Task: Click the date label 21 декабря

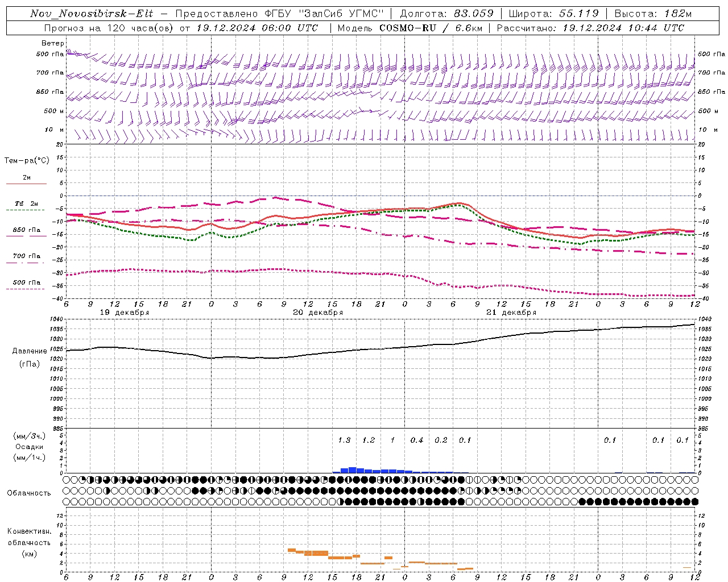Action: [x=511, y=313]
